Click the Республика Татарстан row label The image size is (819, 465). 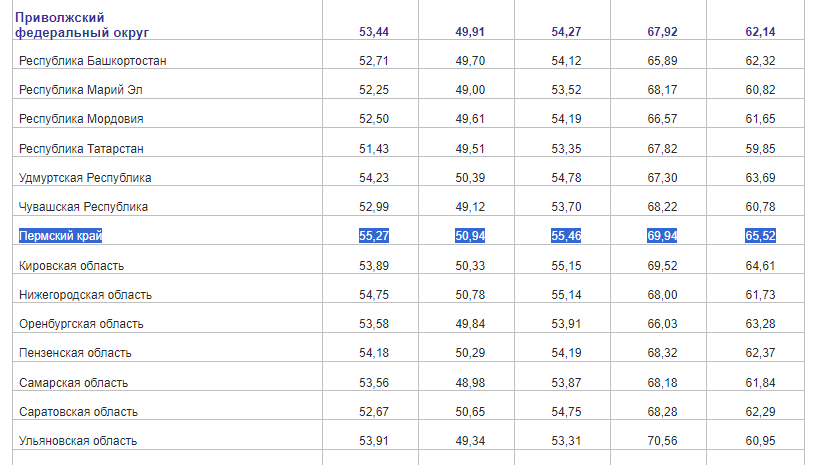point(82,148)
